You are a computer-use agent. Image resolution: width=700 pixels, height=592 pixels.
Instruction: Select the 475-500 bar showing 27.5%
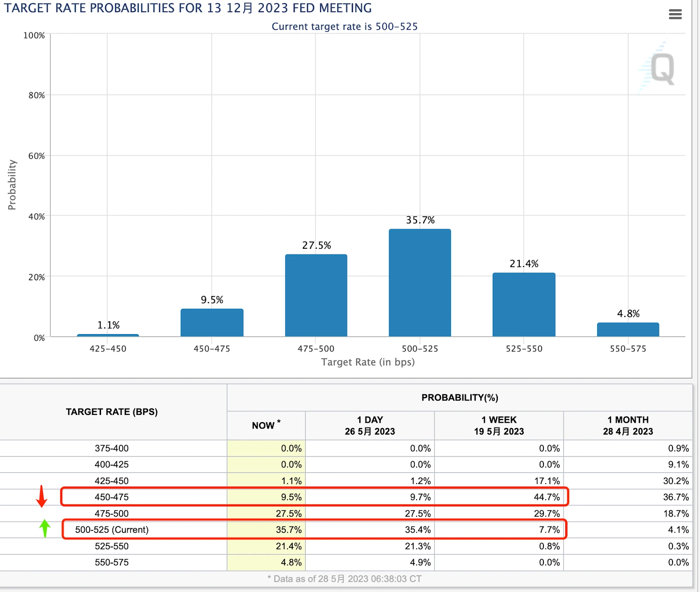316,296
